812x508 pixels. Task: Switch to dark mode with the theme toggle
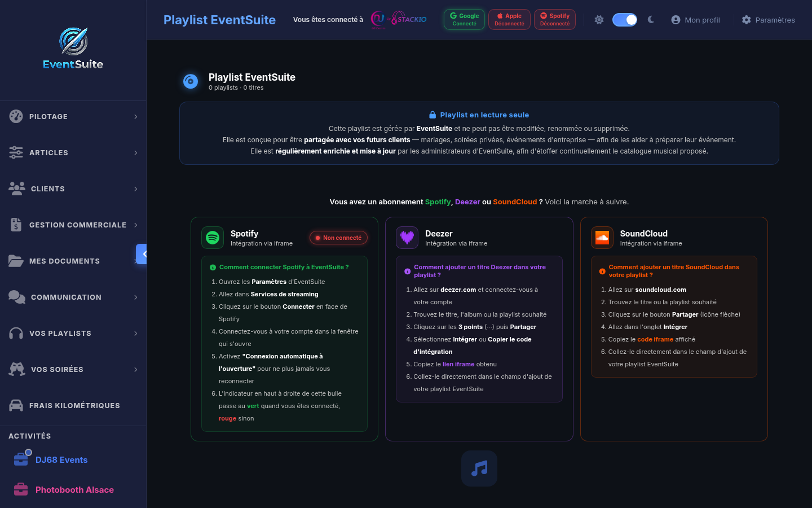point(625,19)
